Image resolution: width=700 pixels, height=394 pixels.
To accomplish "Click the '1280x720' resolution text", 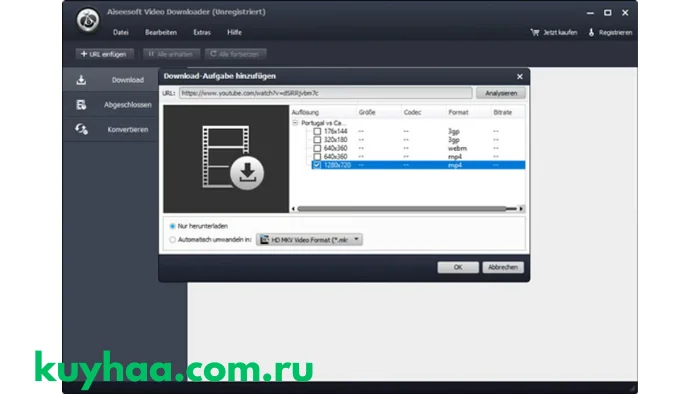I will click(x=338, y=166).
